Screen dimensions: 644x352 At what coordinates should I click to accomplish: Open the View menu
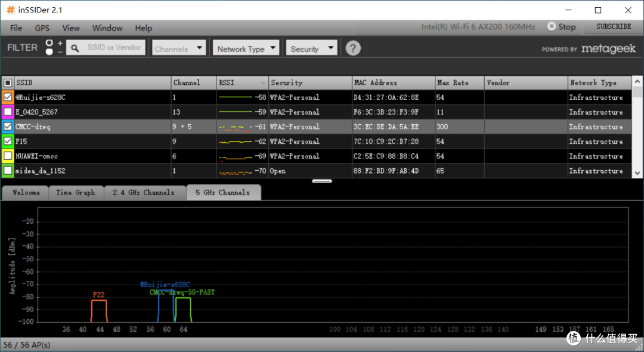(x=70, y=28)
